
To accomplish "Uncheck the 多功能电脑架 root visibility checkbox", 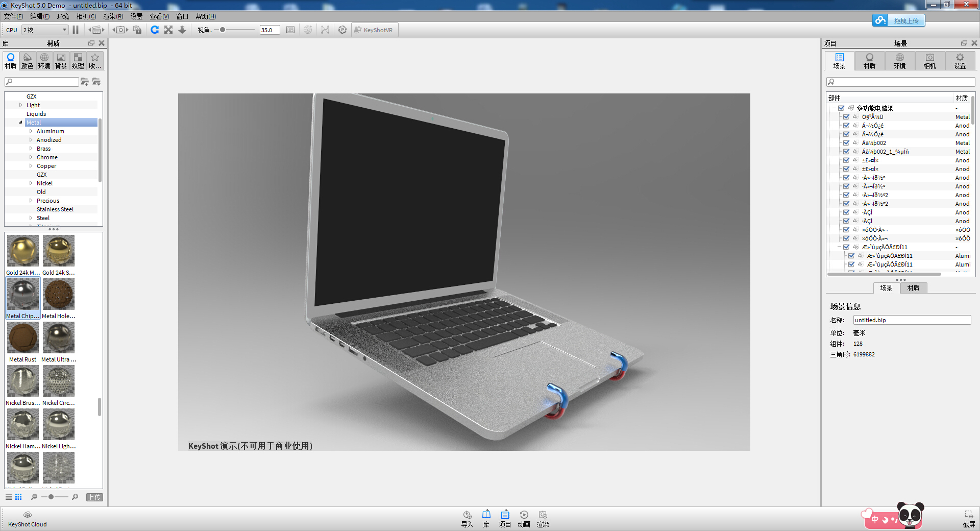I will point(841,108).
